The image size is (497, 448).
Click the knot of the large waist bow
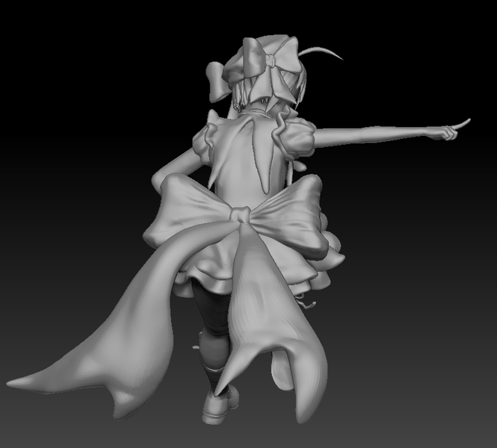coord(241,214)
